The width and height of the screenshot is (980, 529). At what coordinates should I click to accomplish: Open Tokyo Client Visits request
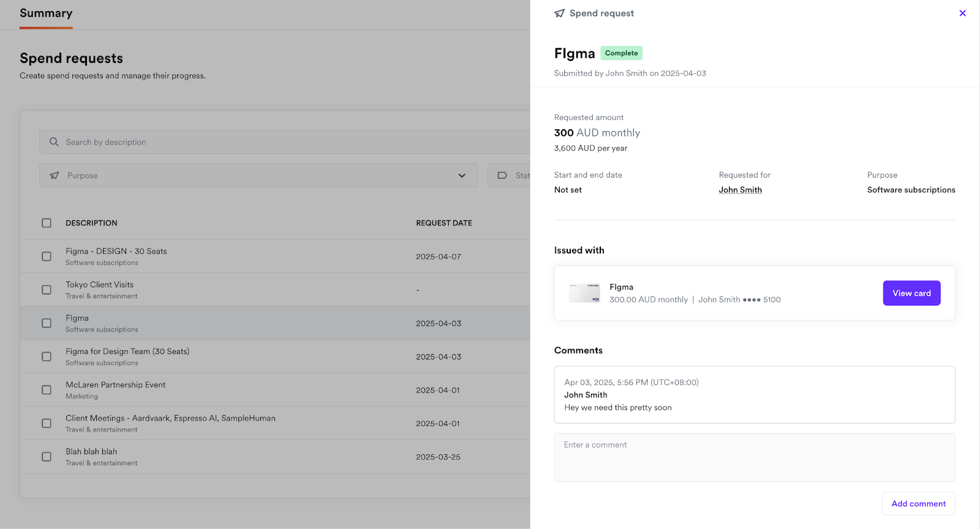99,285
